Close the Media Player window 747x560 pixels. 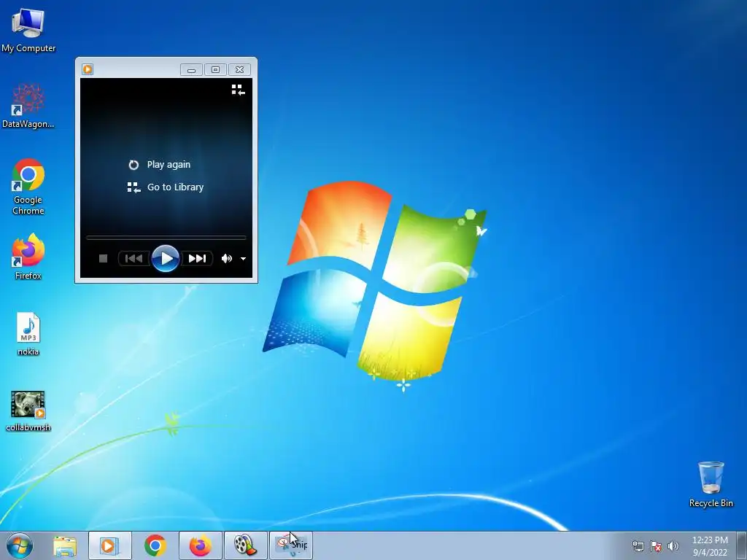[239, 70]
